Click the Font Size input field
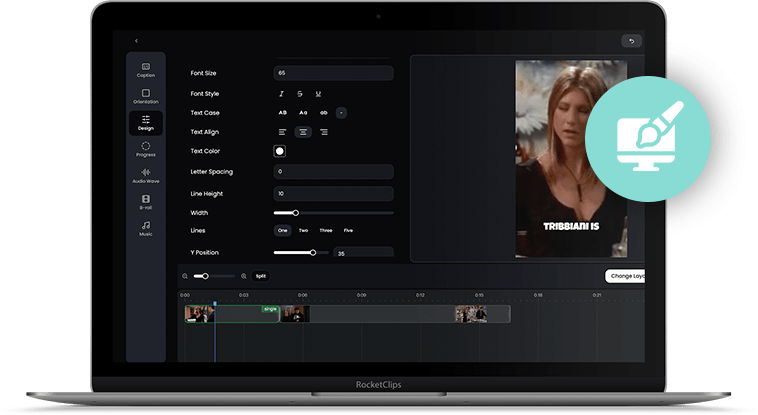758x415 pixels. click(333, 73)
